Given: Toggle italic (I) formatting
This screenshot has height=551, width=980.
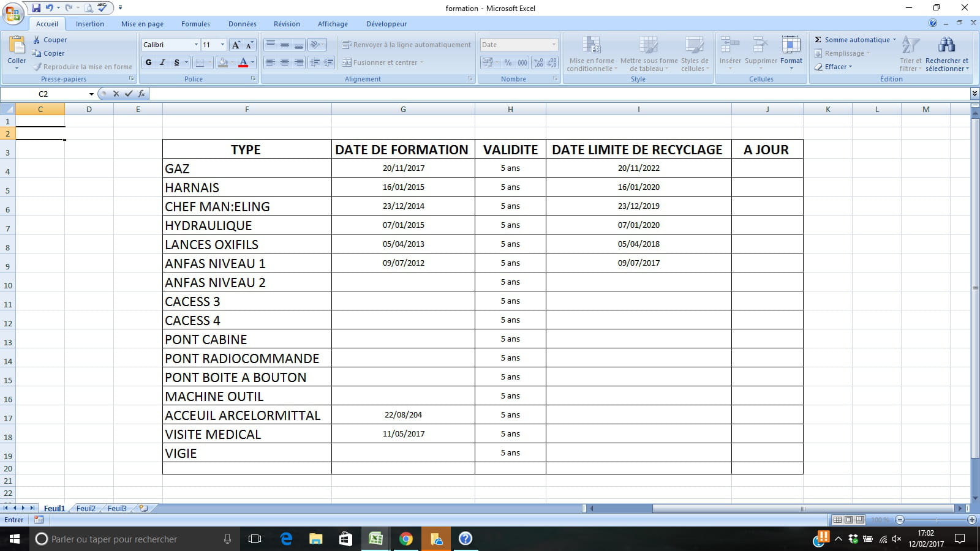Looking at the screenshot, I should (162, 62).
